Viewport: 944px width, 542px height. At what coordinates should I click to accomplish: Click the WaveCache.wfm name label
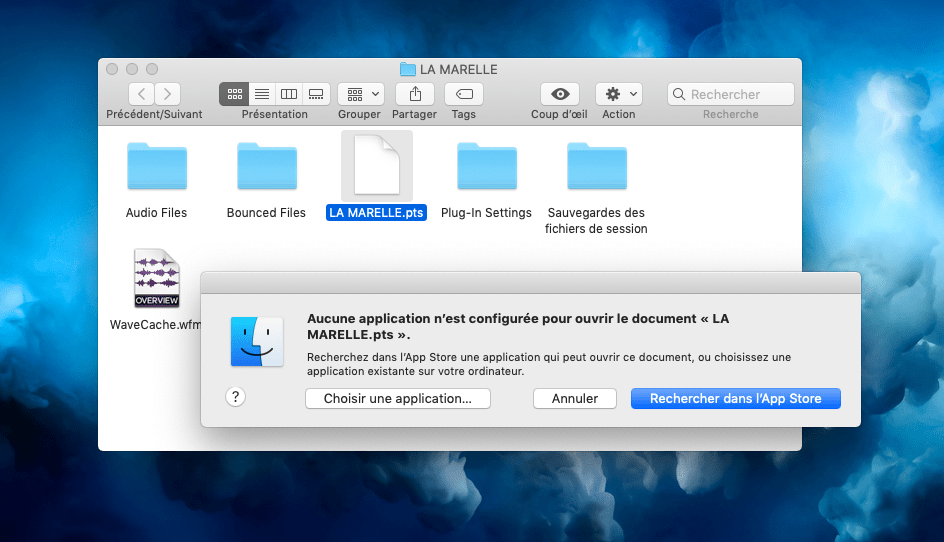pos(155,325)
